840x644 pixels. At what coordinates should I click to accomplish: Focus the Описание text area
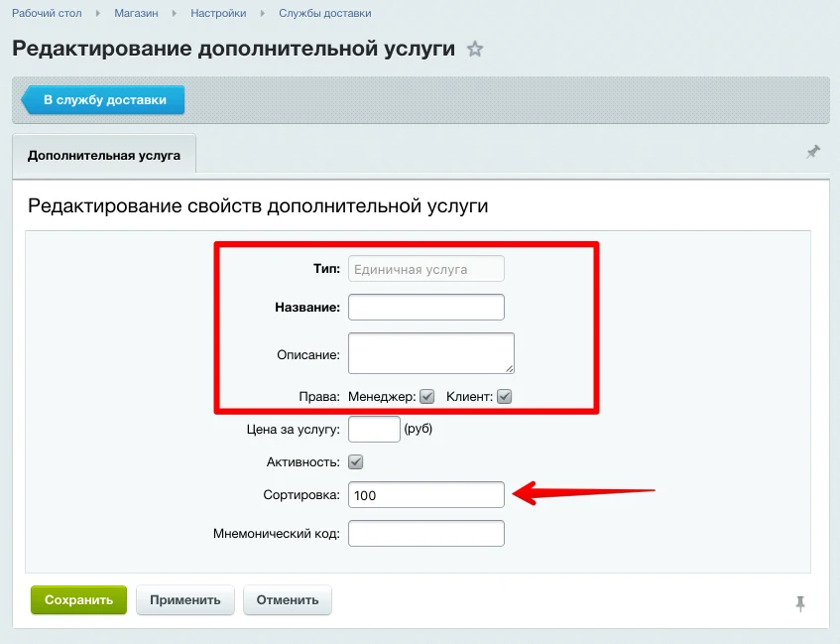(430, 352)
